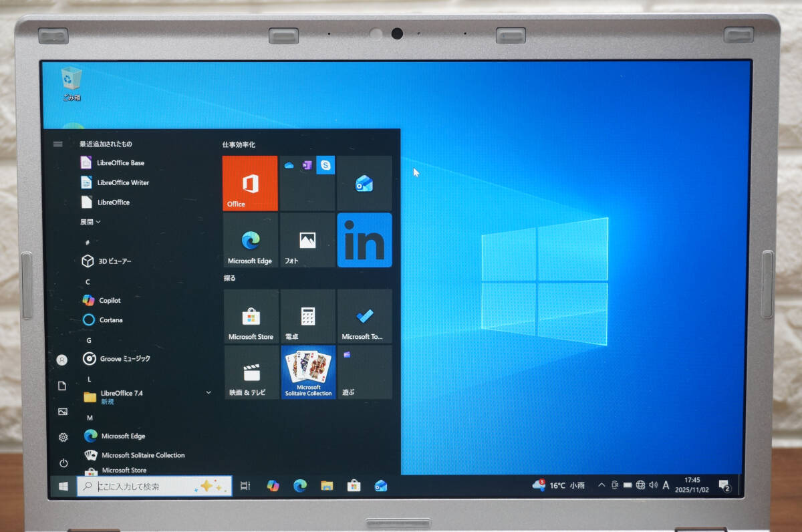The height and width of the screenshot is (532, 802).
Task: Expand the 展開 recently added list
Action: tap(90, 222)
